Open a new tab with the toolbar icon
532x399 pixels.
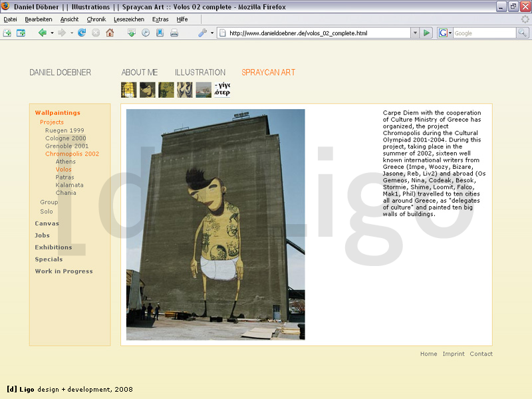7,33
